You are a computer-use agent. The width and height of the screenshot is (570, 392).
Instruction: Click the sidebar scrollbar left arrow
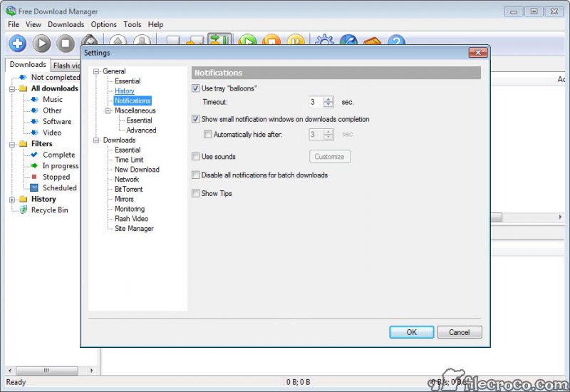10,371
